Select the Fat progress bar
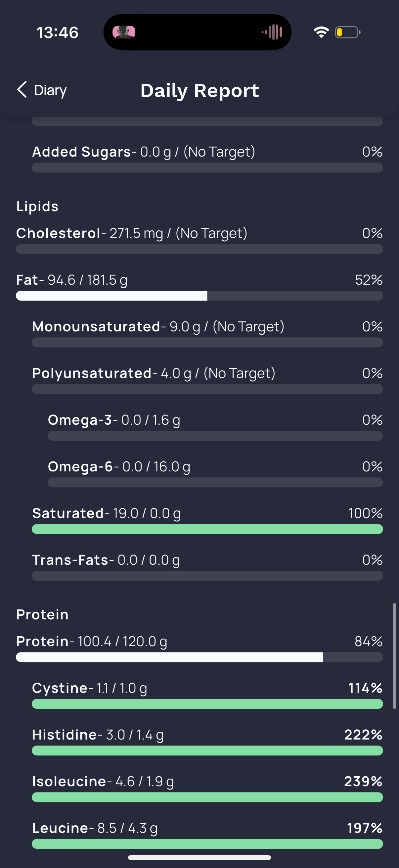The width and height of the screenshot is (399, 868). click(199, 296)
